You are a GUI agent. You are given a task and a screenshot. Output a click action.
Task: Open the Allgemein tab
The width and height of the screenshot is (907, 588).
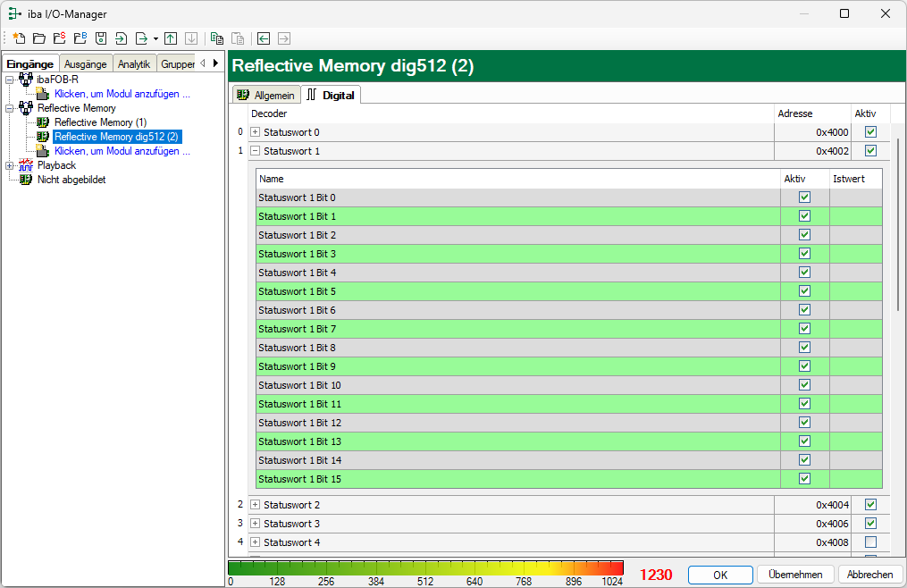click(265, 95)
